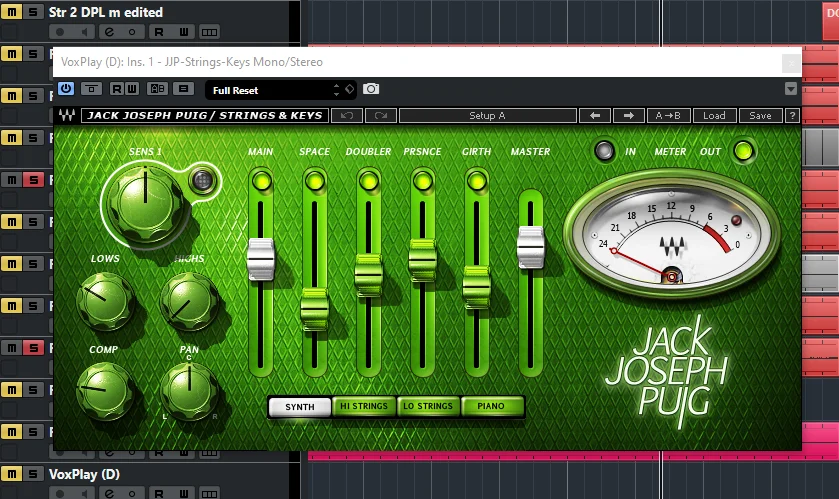Click the MAIN fader handle

coord(261,259)
